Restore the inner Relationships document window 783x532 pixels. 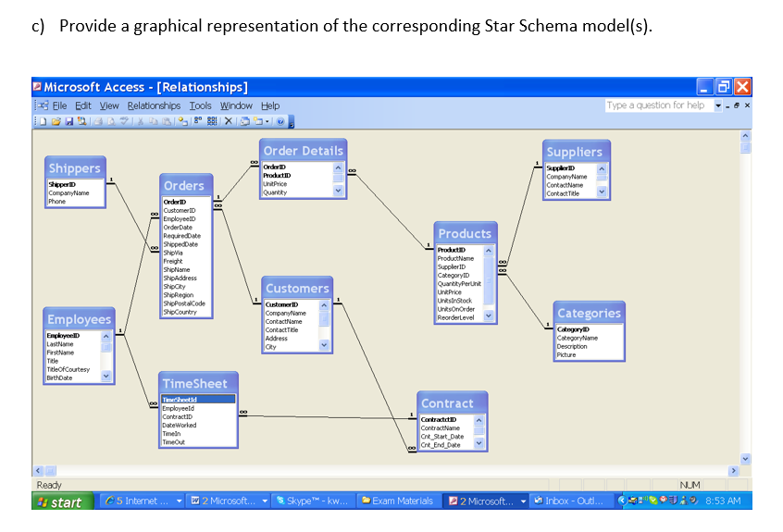click(x=737, y=105)
